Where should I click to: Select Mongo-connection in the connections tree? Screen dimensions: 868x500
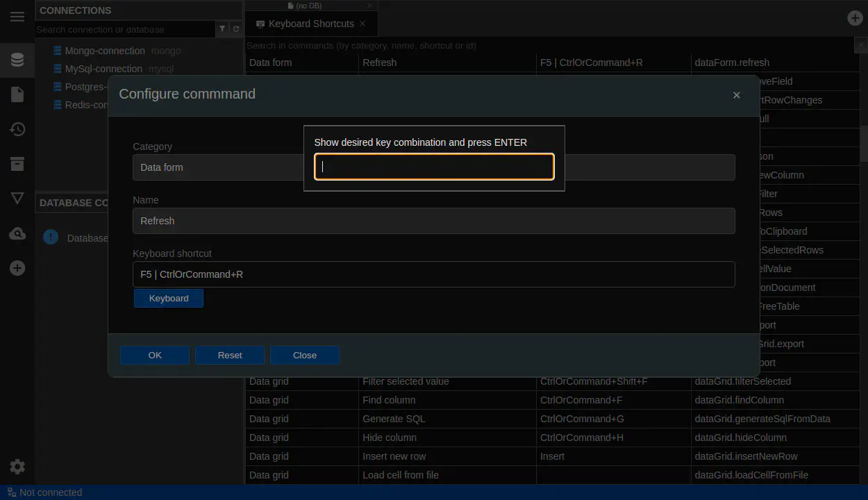(x=104, y=51)
